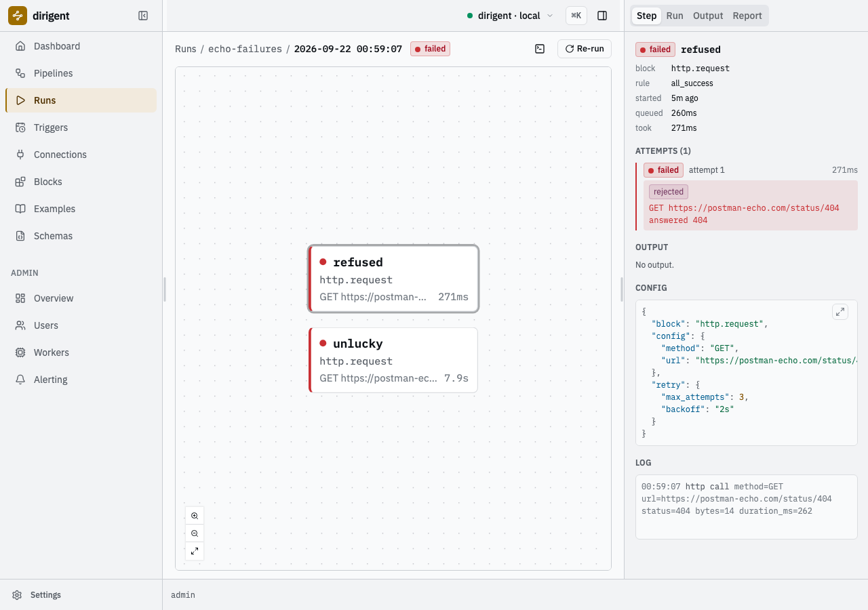This screenshot has height=610, width=868.
Task: Click the rejected badge
Action: tap(669, 192)
